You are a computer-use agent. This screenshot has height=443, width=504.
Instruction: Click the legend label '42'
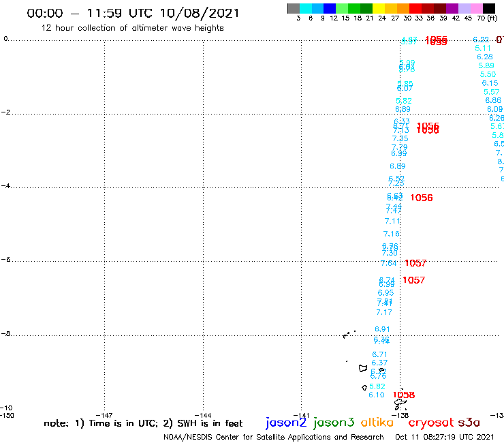(x=456, y=18)
